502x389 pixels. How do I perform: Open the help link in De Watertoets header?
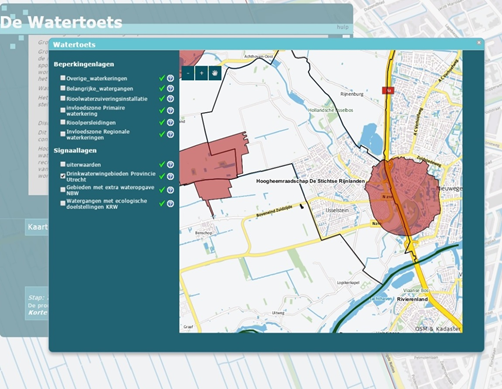(342, 27)
